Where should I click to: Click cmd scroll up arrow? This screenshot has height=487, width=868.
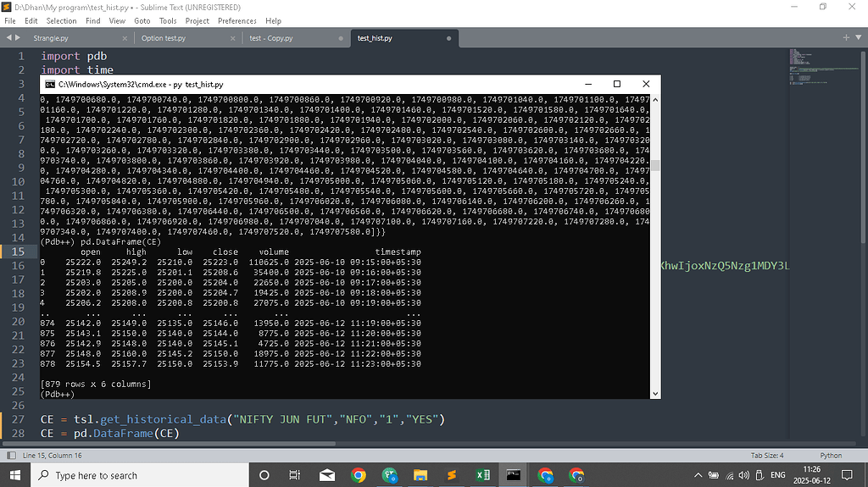pos(655,100)
